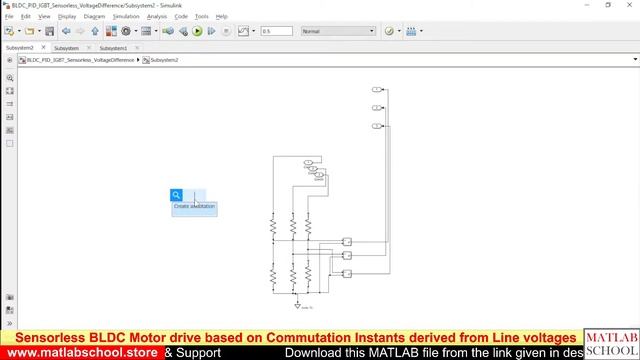Expand the Model Advisor dropdown arrow
Image resolution: width=640 pixels, height=360 pixels.
(399, 31)
